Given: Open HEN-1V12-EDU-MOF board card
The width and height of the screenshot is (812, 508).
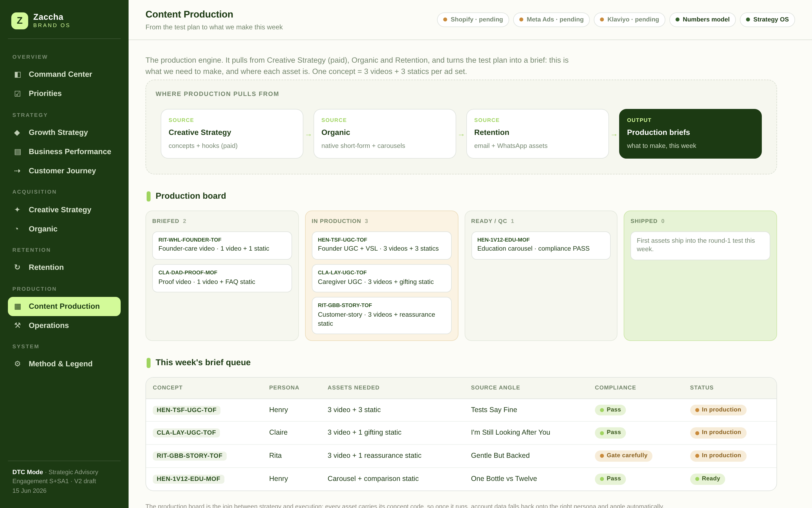Looking at the screenshot, I should 540,245.
